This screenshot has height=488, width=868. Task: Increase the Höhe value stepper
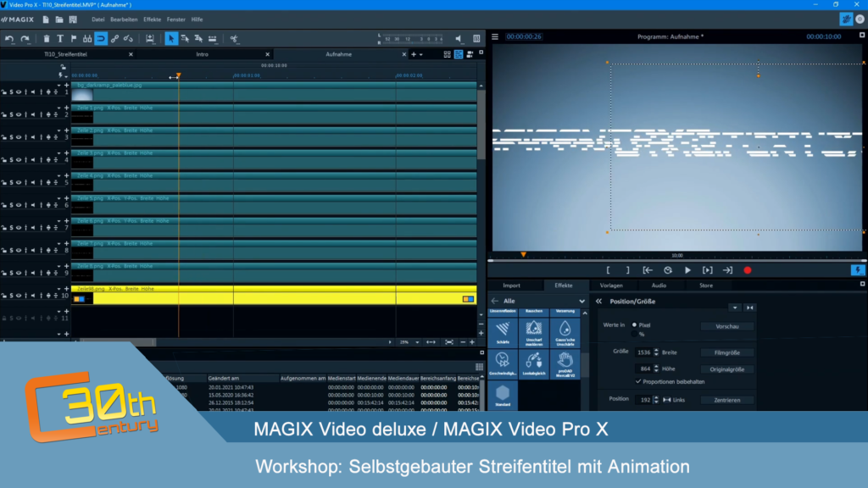tap(656, 366)
